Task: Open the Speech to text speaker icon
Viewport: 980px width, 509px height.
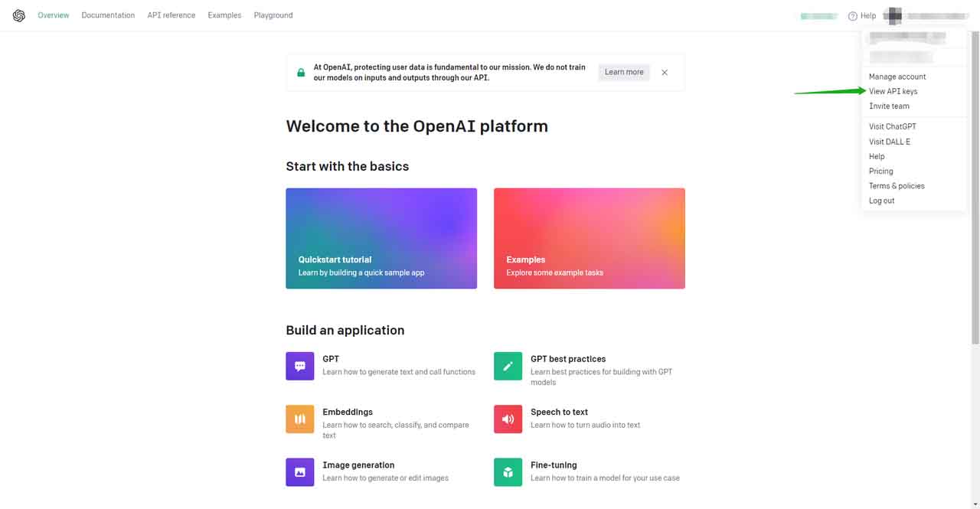Action: 508,419
